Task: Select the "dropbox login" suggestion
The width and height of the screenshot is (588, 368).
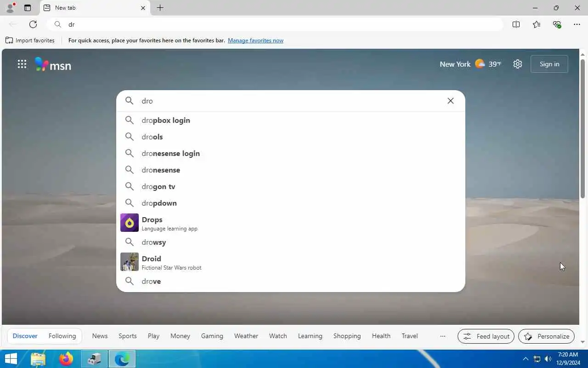Action: [291, 120]
